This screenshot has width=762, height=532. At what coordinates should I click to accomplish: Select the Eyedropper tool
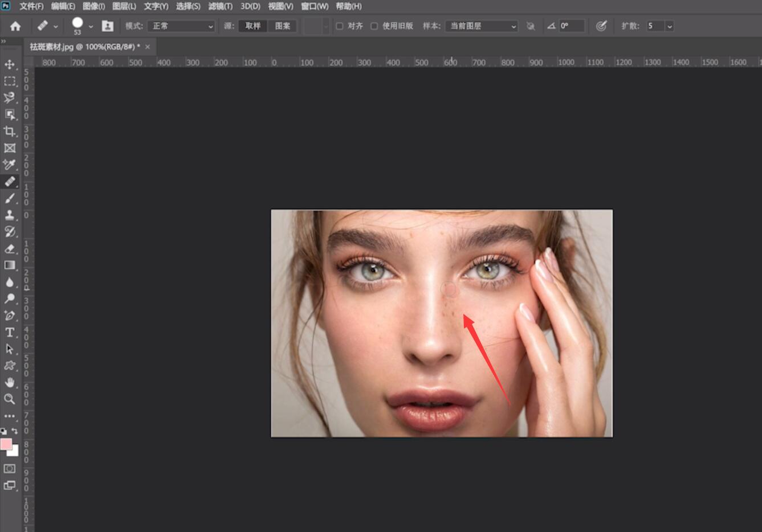(x=10, y=165)
